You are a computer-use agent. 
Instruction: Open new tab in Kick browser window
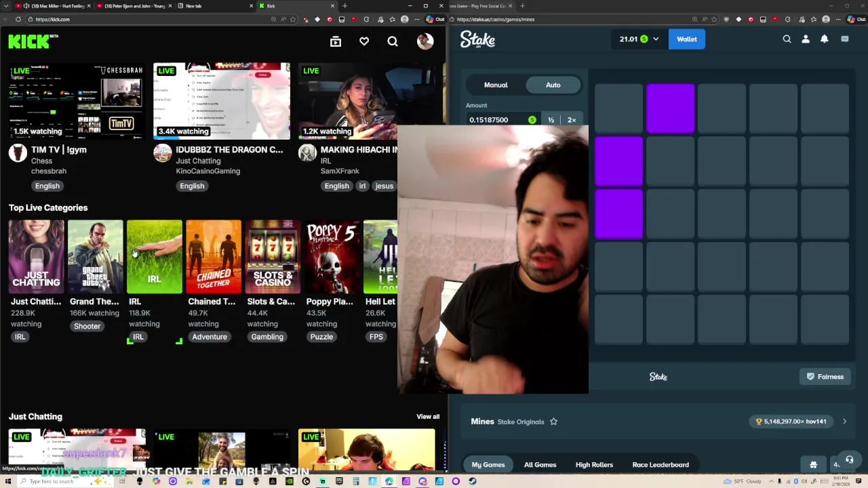(344, 6)
